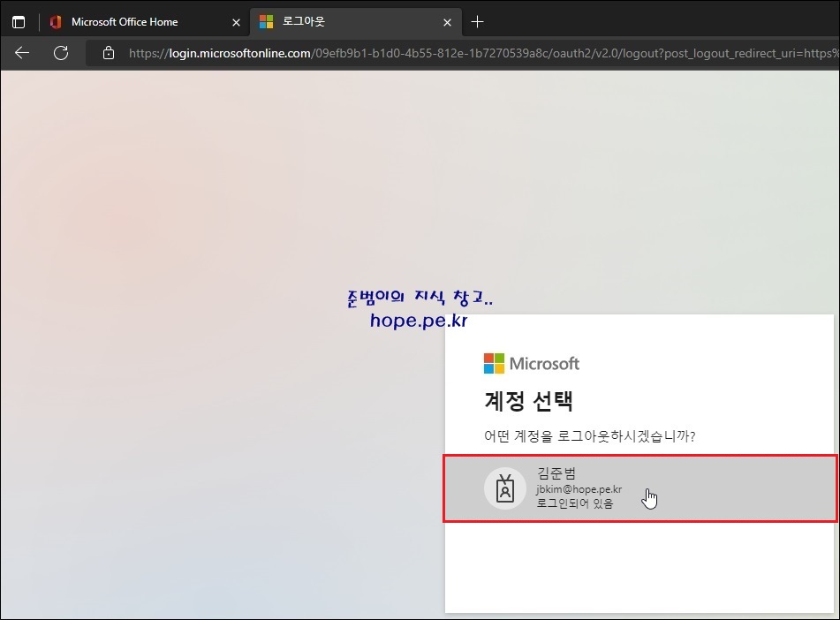Click the 계정 선택 heading

(529, 401)
